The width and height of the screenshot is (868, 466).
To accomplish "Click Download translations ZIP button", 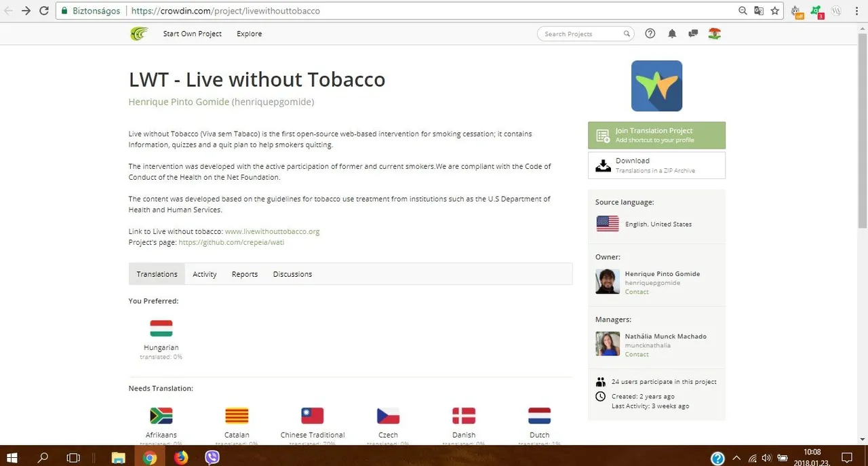I will point(656,165).
